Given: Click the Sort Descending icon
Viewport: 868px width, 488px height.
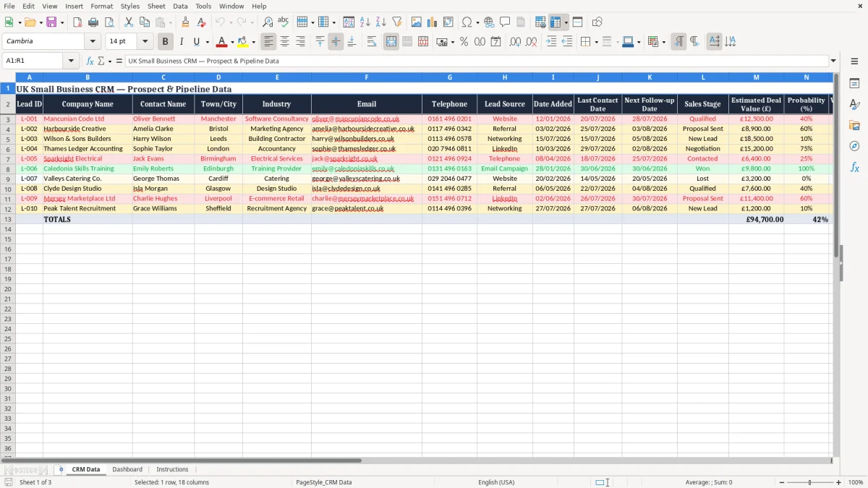Looking at the screenshot, I should [x=381, y=22].
